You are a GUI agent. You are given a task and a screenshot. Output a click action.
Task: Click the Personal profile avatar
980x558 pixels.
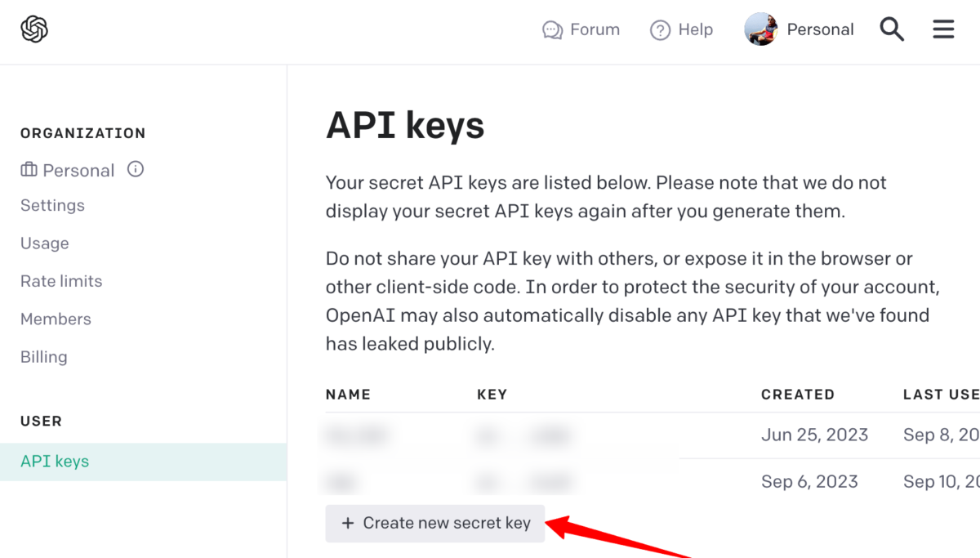pos(760,29)
